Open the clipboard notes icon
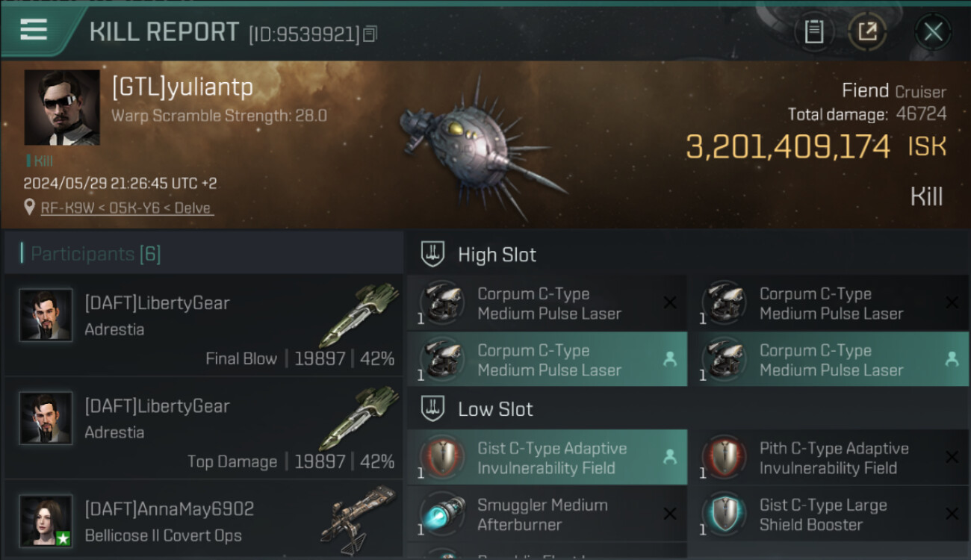The width and height of the screenshot is (971, 560). (x=814, y=32)
